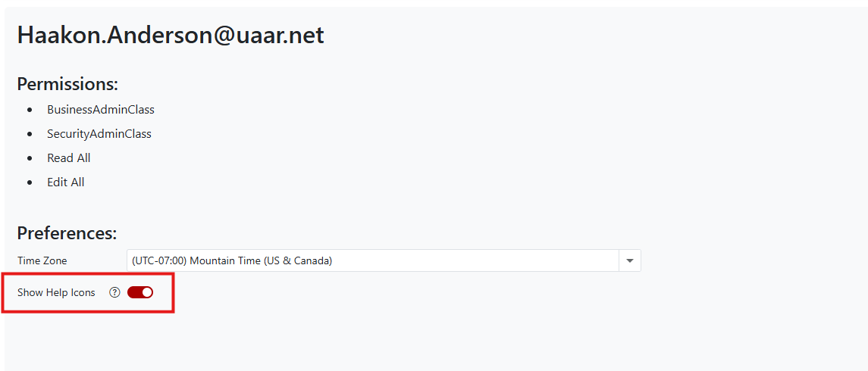
Task: Select the SecurityAdminClass permission entry
Action: pyautogui.click(x=99, y=133)
